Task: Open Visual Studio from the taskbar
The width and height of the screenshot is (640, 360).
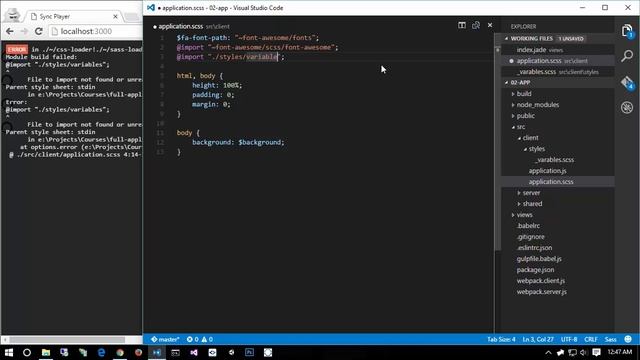Action: (x=194, y=352)
